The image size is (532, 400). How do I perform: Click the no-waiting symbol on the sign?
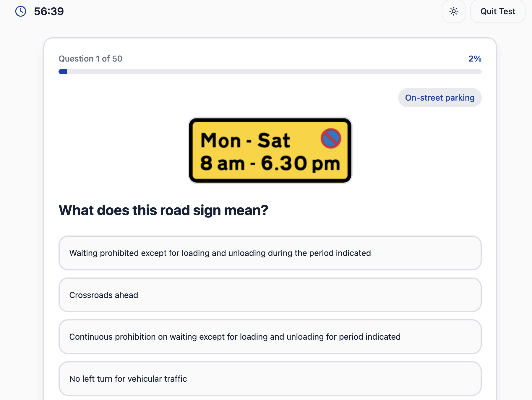coord(331,138)
